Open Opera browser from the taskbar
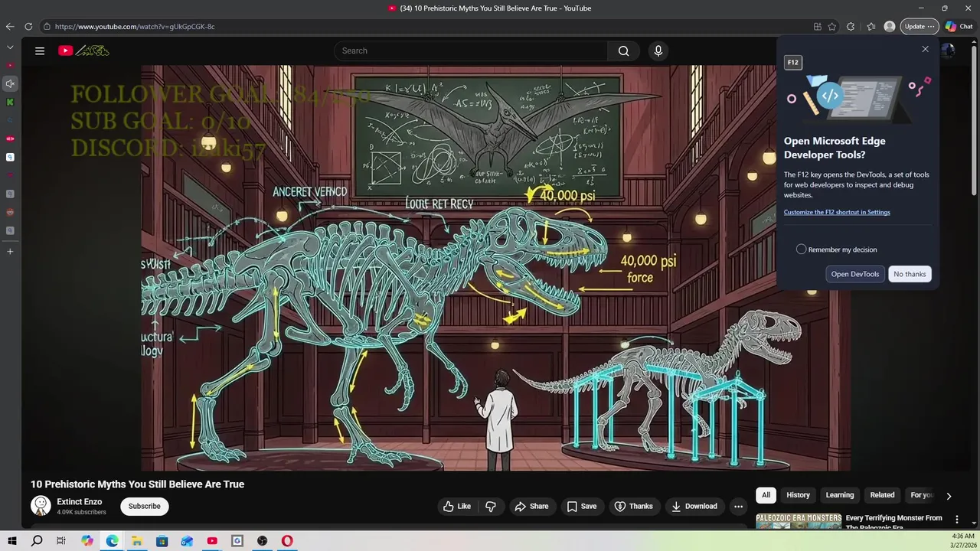The image size is (980, 551). [x=287, y=541]
